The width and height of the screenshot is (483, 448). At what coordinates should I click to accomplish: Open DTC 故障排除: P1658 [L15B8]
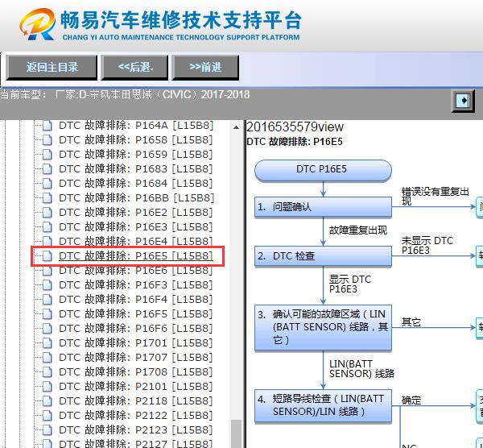click(x=136, y=140)
